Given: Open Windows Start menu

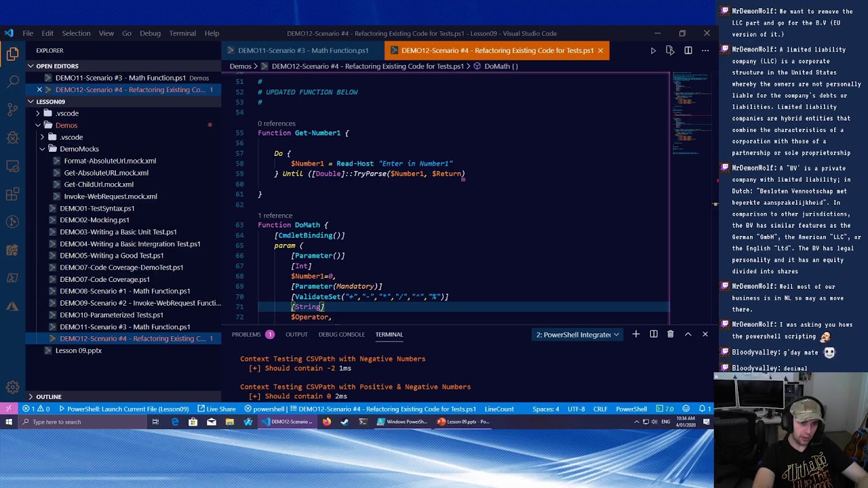Looking at the screenshot, I should [x=9, y=422].
